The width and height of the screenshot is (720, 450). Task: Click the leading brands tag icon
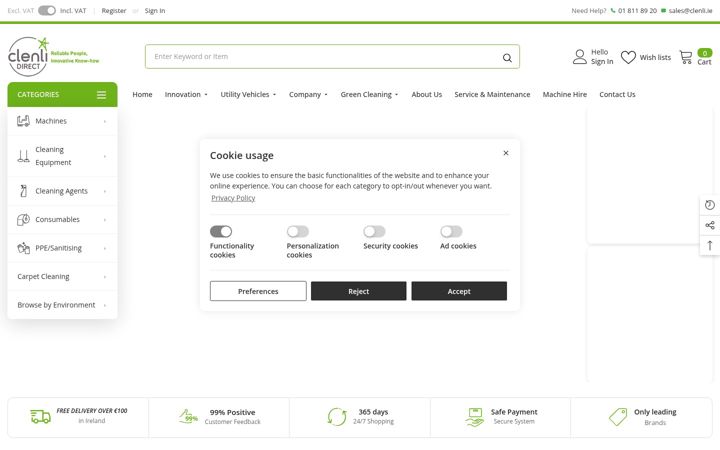coord(618,417)
